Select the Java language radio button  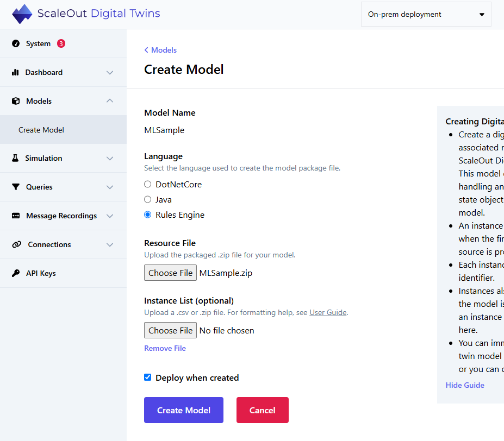[147, 199]
